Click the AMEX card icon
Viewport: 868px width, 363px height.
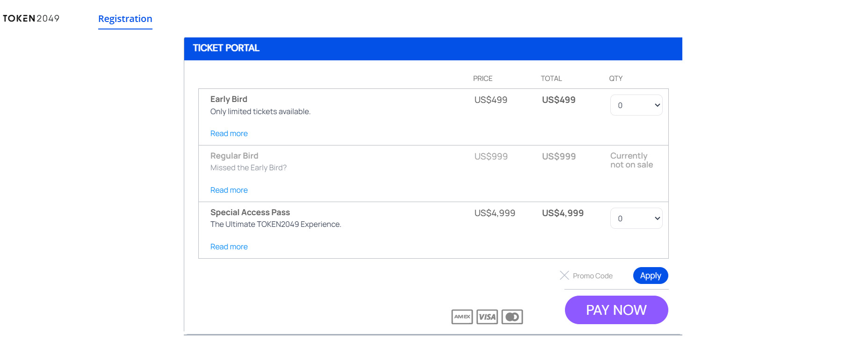click(462, 317)
